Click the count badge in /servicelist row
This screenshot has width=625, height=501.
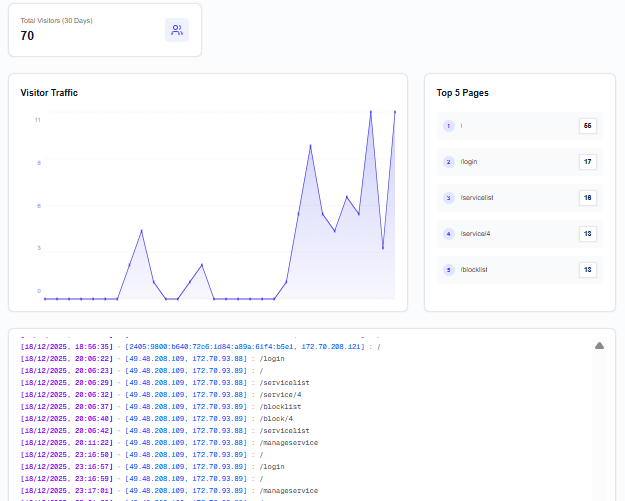(588, 198)
